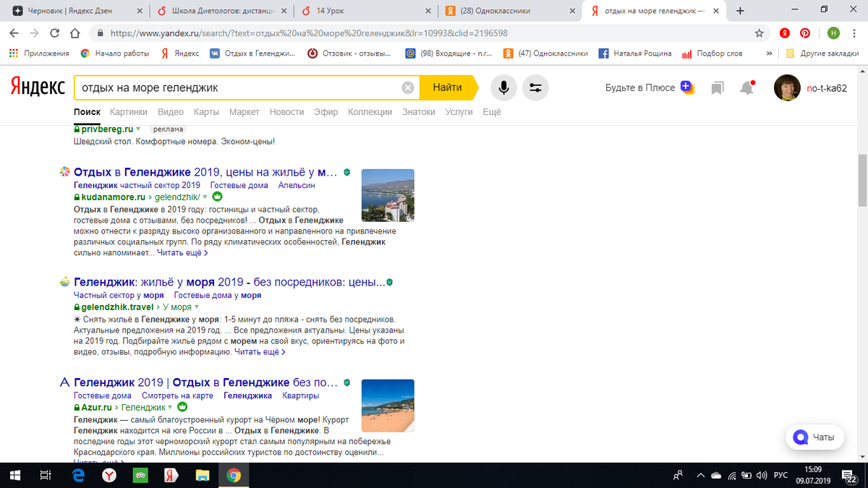Expand kudanamore.ru result dropdown arrow

[205, 197]
